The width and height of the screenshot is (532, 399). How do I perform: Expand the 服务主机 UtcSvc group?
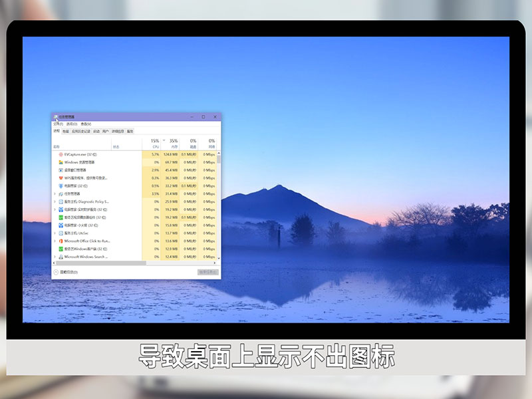[55, 233]
